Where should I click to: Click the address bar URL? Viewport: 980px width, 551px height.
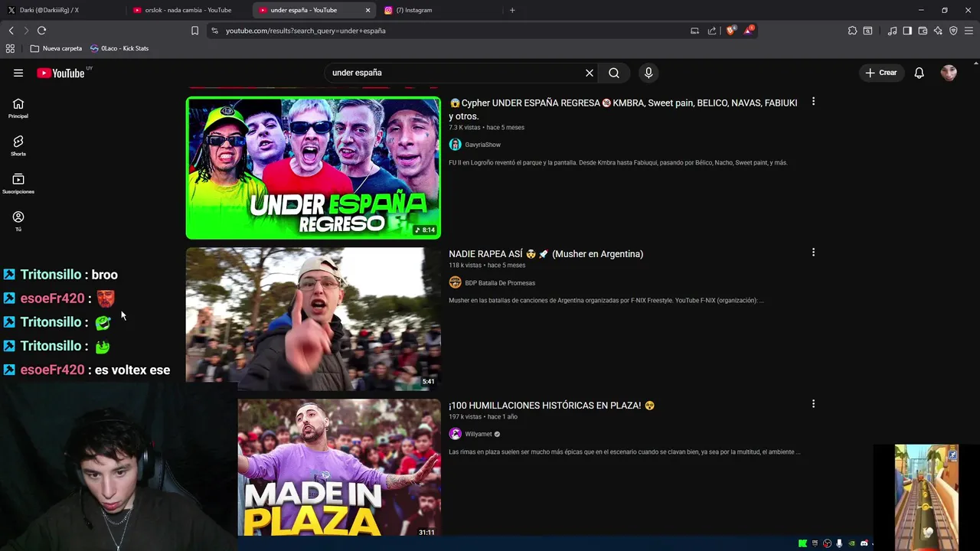click(305, 31)
